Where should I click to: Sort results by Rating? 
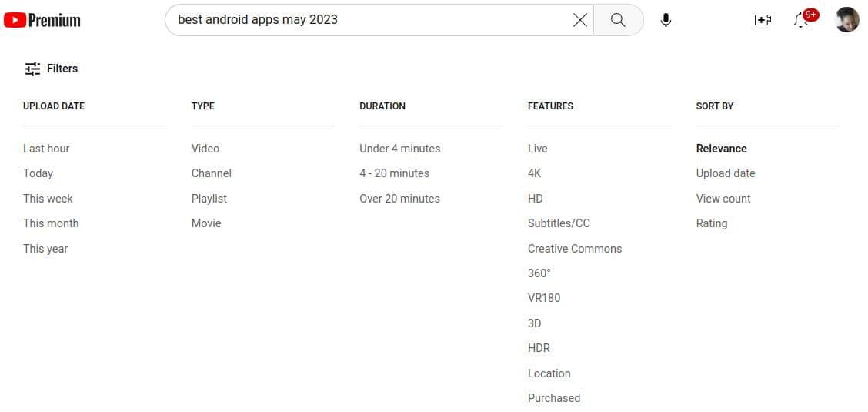(712, 223)
